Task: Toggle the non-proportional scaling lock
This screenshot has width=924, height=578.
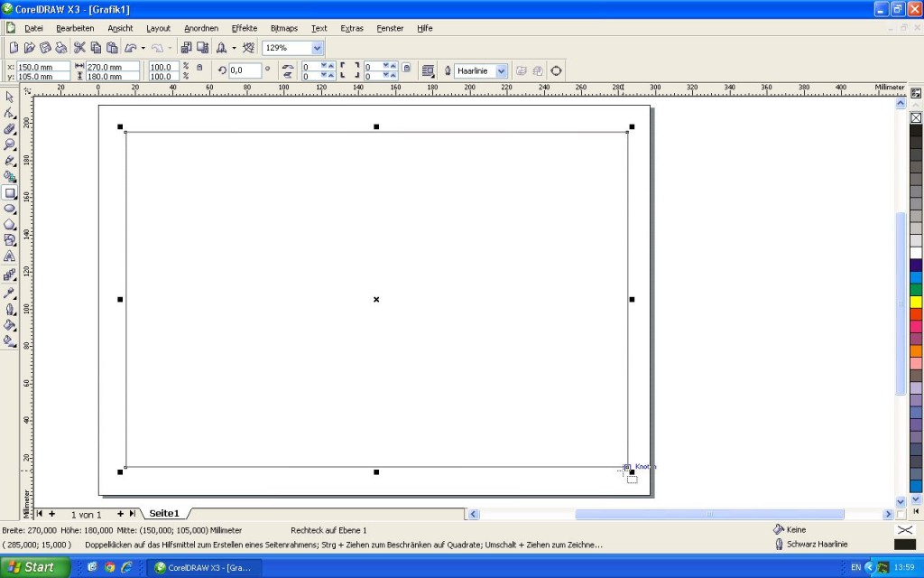Action: (x=199, y=68)
